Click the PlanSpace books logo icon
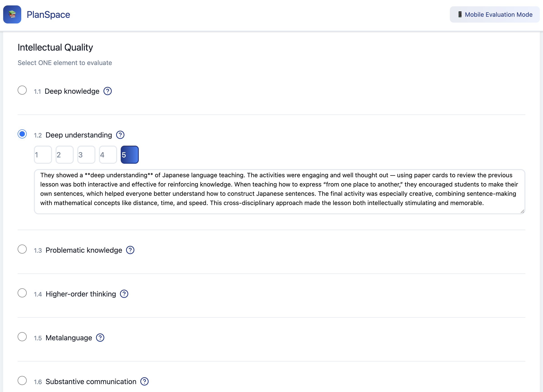Viewport: 543px width, 392px height. point(12,15)
